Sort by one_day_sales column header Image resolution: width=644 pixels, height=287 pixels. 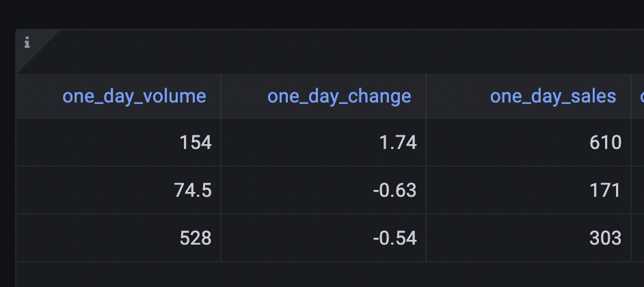(x=553, y=96)
